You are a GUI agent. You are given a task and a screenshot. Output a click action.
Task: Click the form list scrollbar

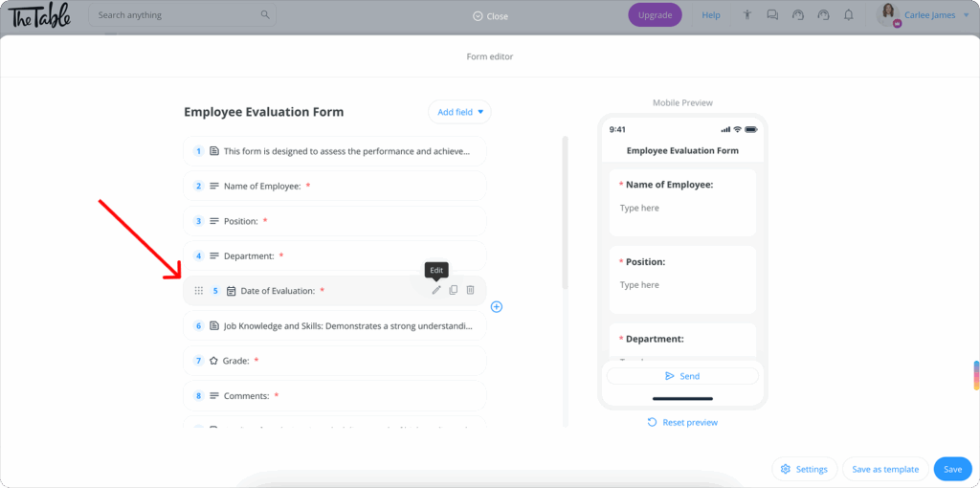coord(565,212)
